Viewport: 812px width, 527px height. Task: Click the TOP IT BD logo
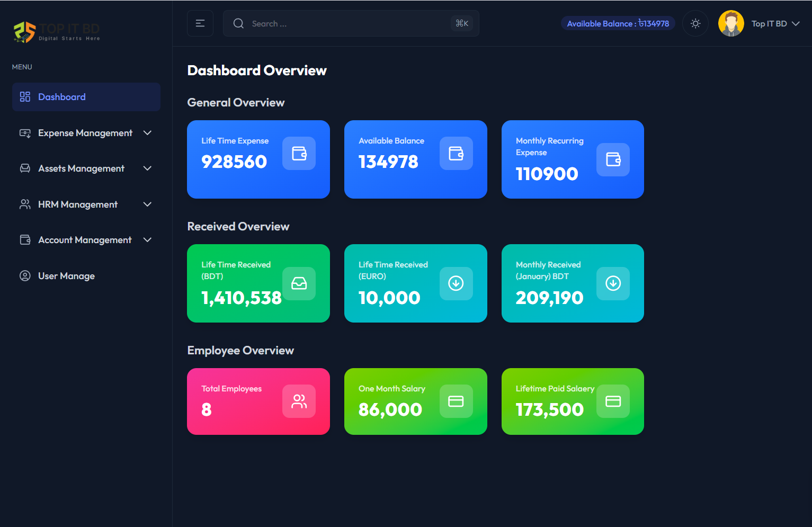tap(56, 31)
